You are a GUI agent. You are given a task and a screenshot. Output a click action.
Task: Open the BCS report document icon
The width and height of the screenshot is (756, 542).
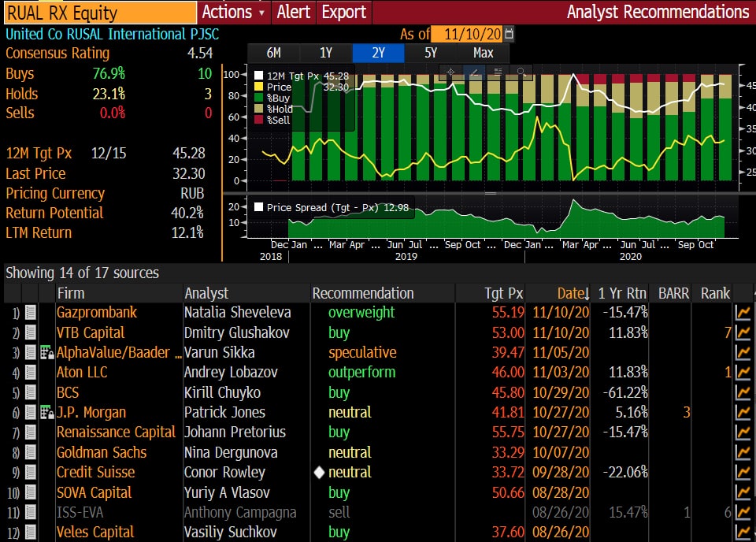click(31, 392)
